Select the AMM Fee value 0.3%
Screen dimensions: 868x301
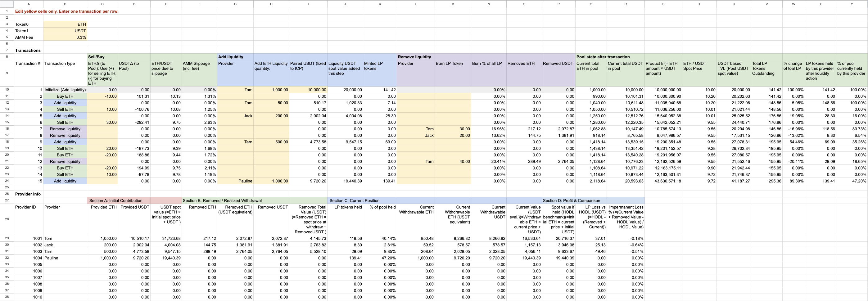65,37
